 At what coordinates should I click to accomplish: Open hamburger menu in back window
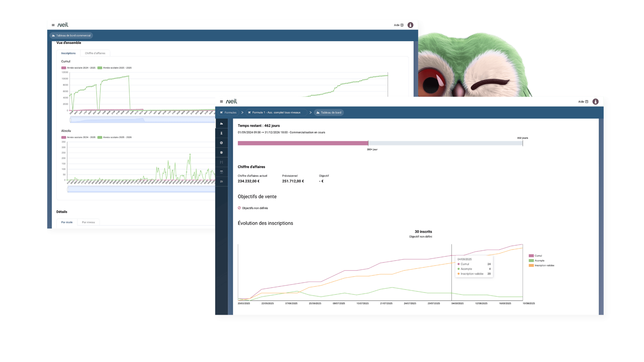[x=53, y=25]
